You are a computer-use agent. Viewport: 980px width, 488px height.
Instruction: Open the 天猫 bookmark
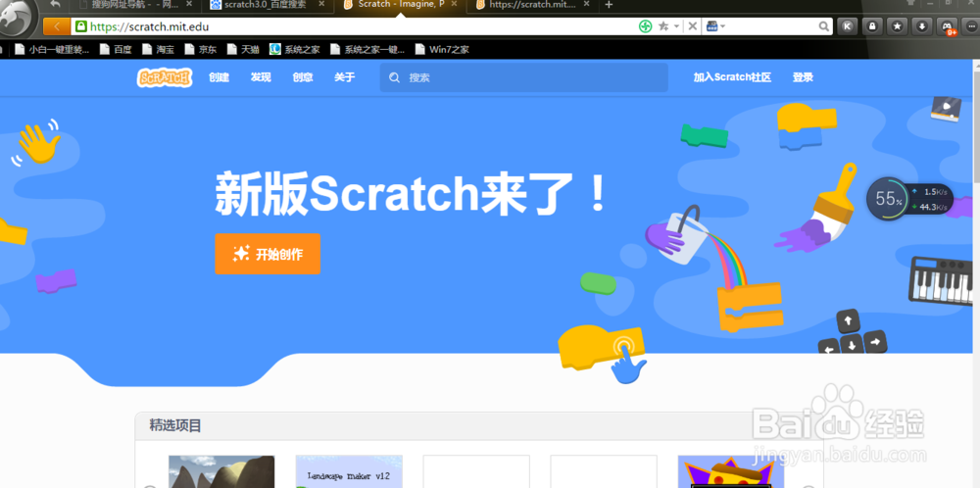pos(243,49)
